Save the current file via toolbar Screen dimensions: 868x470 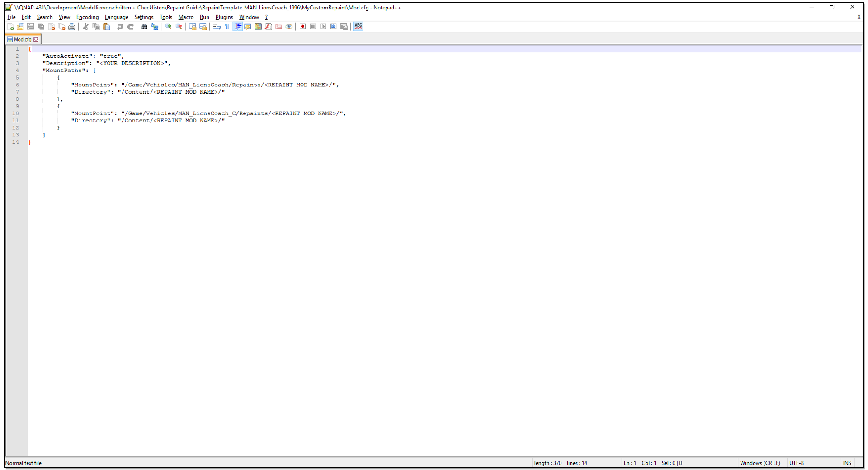(31, 27)
